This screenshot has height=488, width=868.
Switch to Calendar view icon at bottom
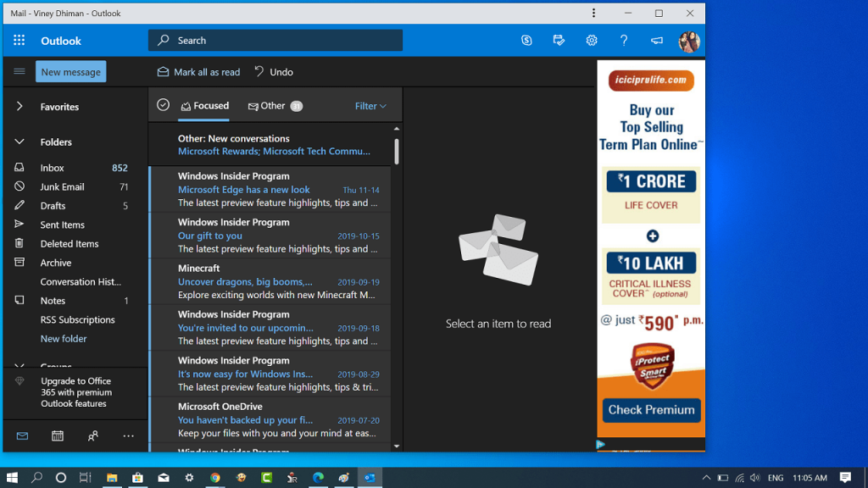58,436
